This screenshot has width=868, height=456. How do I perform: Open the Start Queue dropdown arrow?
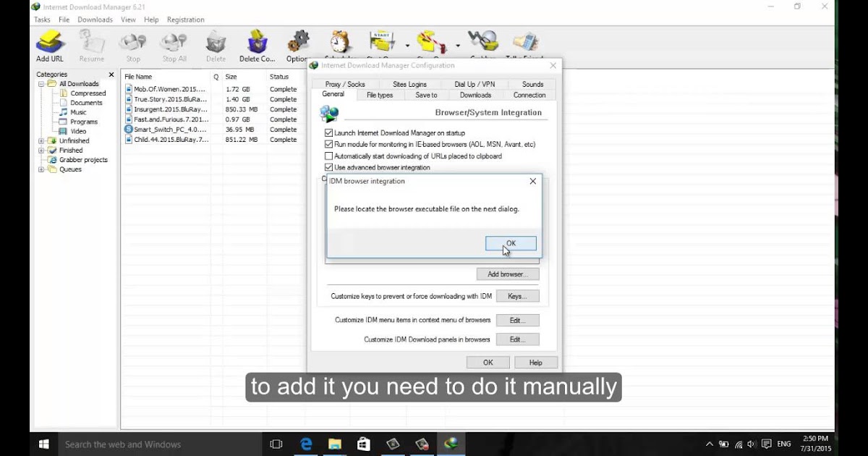coord(407,46)
